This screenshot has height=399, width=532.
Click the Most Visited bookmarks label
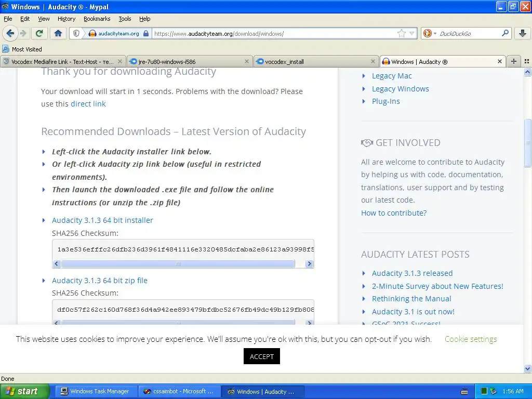click(27, 49)
